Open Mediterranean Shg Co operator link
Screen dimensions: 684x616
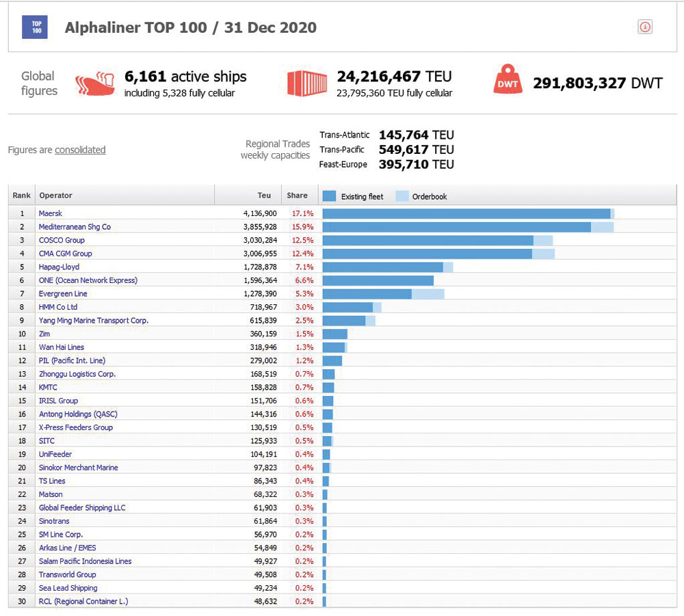tap(75, 227)
